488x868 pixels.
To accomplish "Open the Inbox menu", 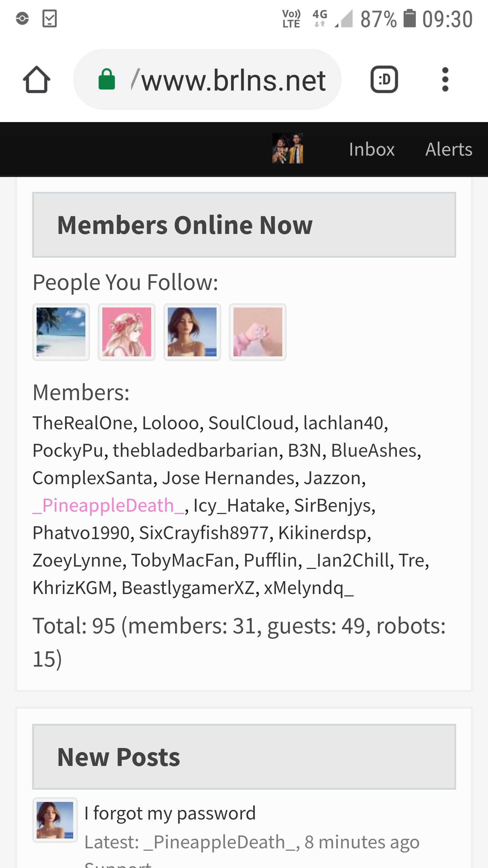I will point(372,149).
